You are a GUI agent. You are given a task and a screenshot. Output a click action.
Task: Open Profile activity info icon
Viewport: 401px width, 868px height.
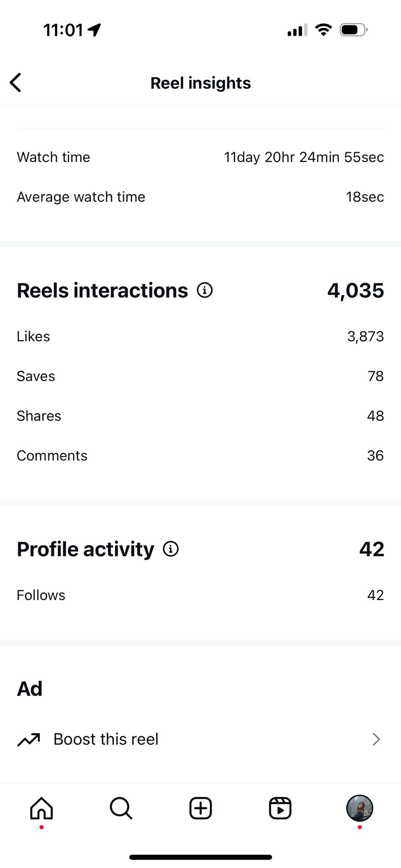click(x=171, y=549)
